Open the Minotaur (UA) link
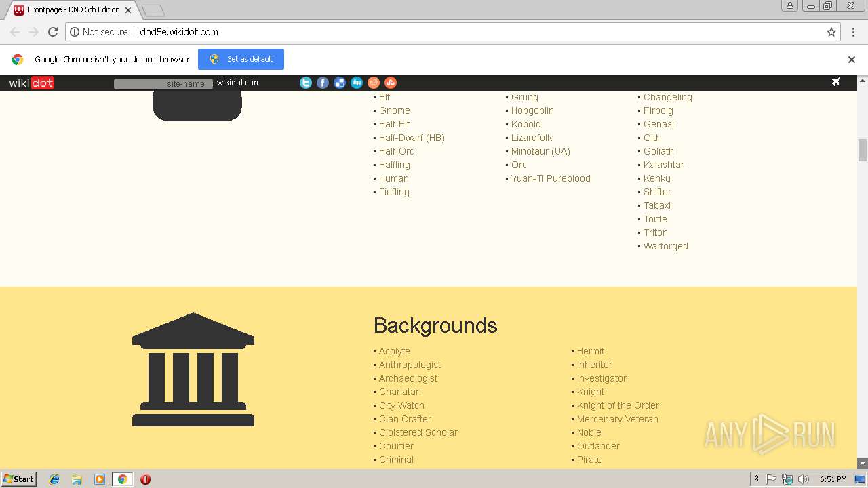The image size is (868, 488). tap(540, 151)
